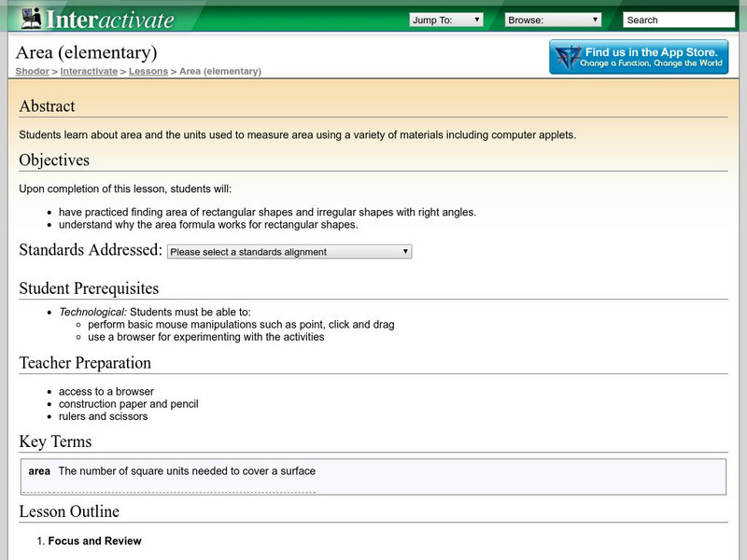Expand the Browse dropdown menu
747x560 pixels.
coord(553,20)
